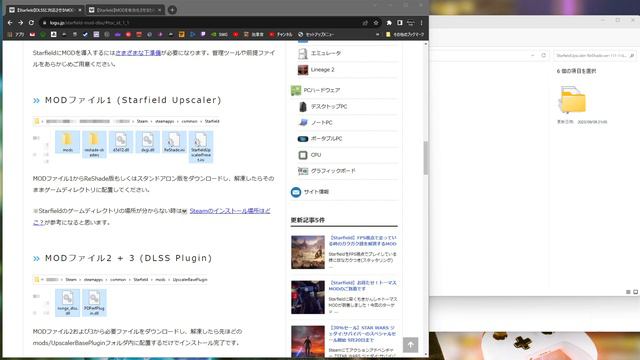Open the Chrome three-dot menu
Viewport: 640px width, 360px height.
422,23
